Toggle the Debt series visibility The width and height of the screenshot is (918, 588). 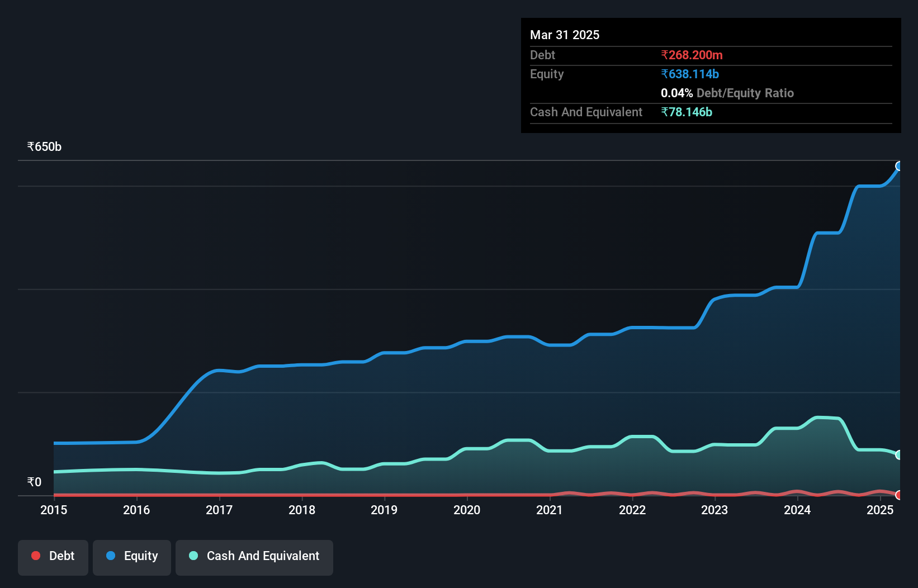click(53, 556)
